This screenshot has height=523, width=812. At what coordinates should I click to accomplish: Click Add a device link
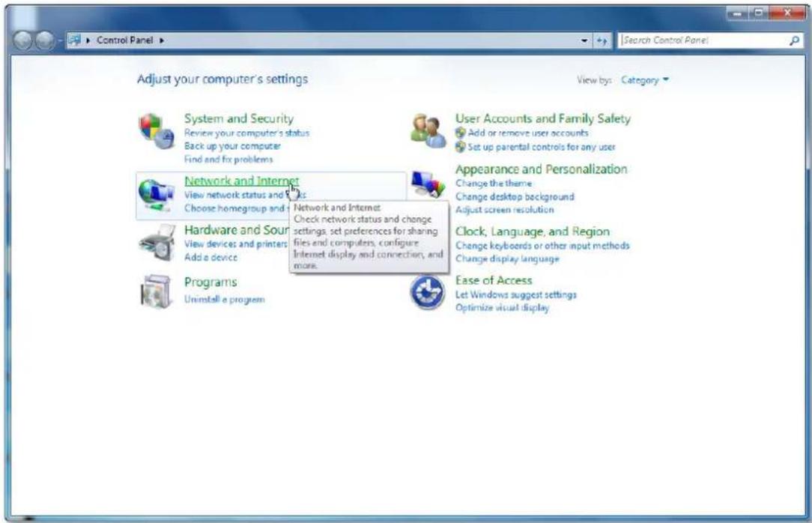click(x=210, y=257)
